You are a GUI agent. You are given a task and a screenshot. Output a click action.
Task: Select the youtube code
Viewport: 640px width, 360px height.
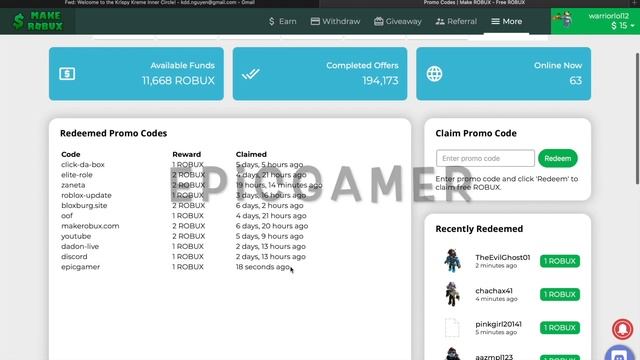click(76, 236)
